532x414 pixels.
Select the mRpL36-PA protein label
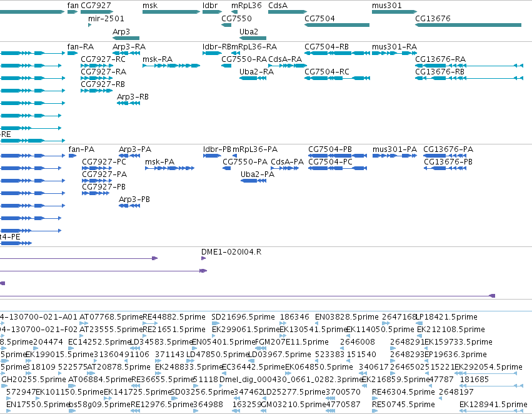[x=255, y=149]
